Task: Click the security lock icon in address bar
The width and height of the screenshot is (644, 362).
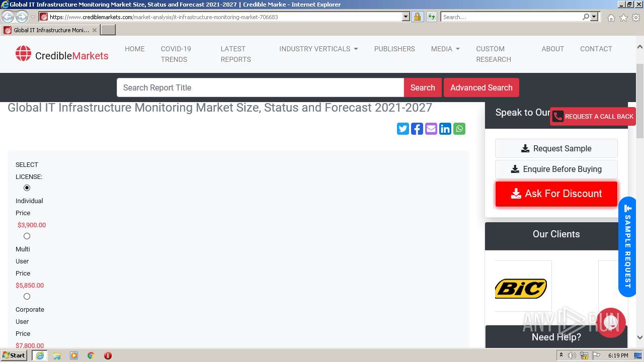Action: pyautogui.click(x=417, y=17)
